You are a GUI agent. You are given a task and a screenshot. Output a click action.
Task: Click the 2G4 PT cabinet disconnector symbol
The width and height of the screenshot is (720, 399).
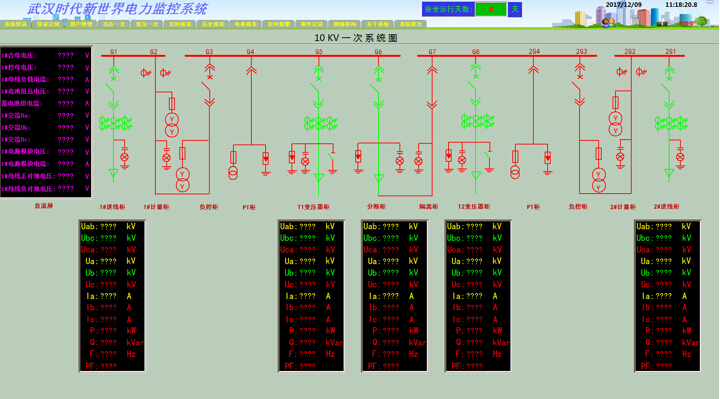coord(533,70)
